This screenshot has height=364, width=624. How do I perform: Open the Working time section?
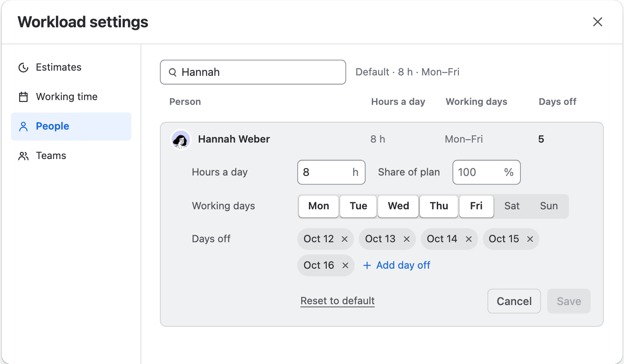(71, 97)
